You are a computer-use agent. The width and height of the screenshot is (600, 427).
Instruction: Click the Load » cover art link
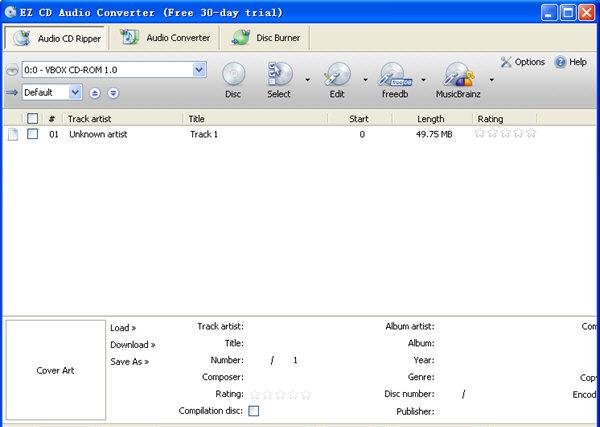tap(123, 328)
